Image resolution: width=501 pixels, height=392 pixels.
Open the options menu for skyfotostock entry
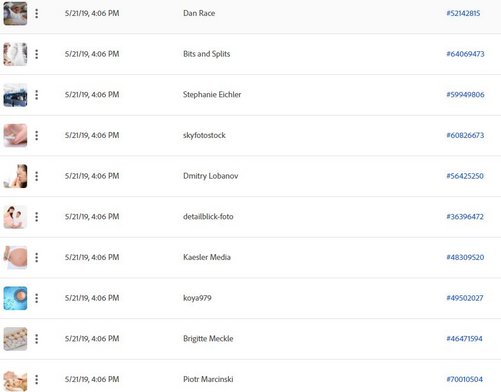pyautogui.click(x=37, y=135)
